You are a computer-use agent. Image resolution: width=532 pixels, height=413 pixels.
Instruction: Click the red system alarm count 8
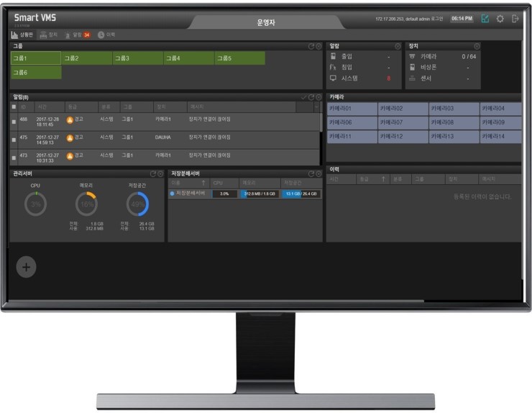[388, 78]
